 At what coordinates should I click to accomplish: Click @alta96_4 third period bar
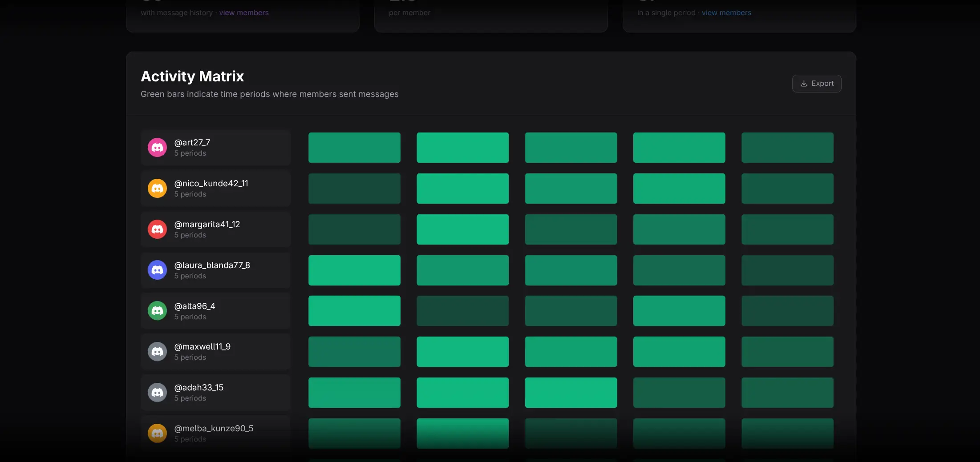click(571, 311)
